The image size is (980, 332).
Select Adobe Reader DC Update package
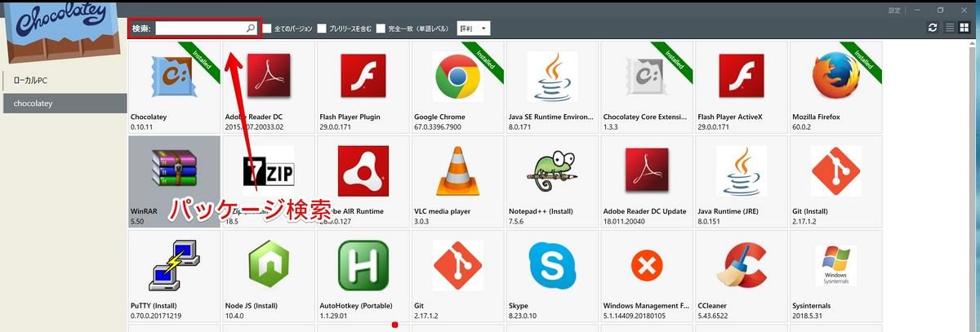(x=647, y=182)
